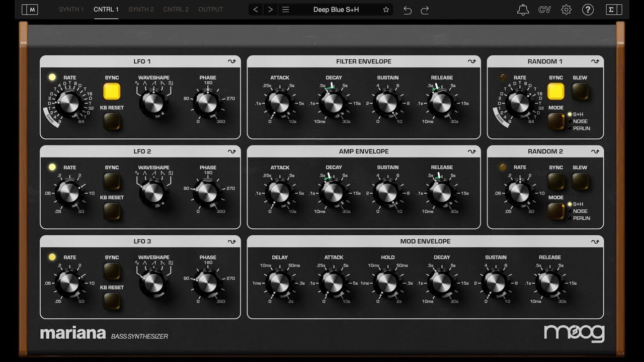Viewport: 644px width, 362px height.
Task: Click Random 1 MODE button
Action: coord(556,121)
